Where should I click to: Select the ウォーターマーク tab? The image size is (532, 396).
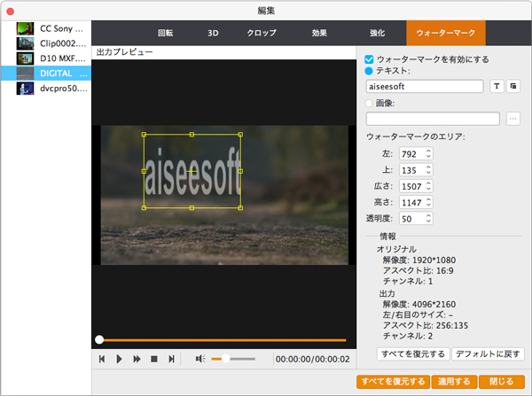coord(446,33)
